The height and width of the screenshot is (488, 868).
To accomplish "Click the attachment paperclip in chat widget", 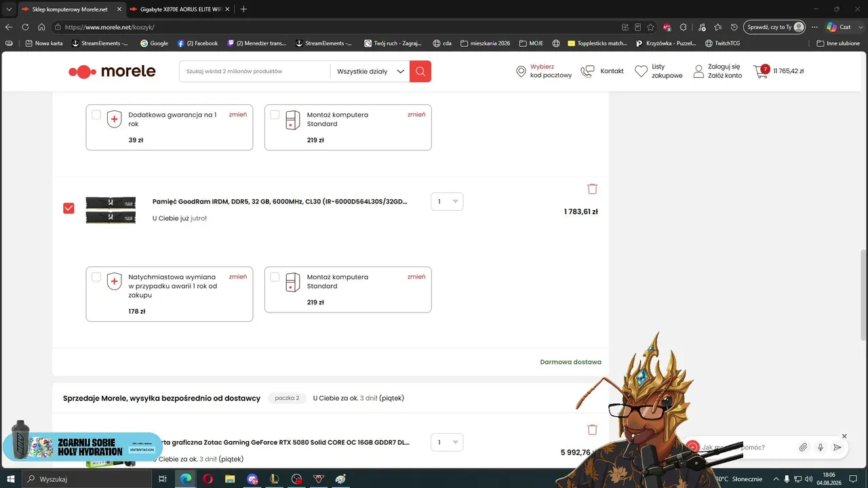I will pyautogui.click(x=803, y=447).
